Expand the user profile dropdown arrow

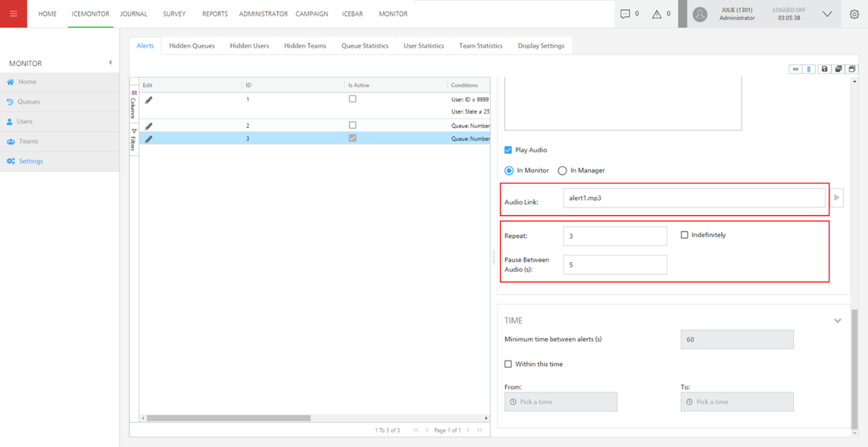coord(827,14)
